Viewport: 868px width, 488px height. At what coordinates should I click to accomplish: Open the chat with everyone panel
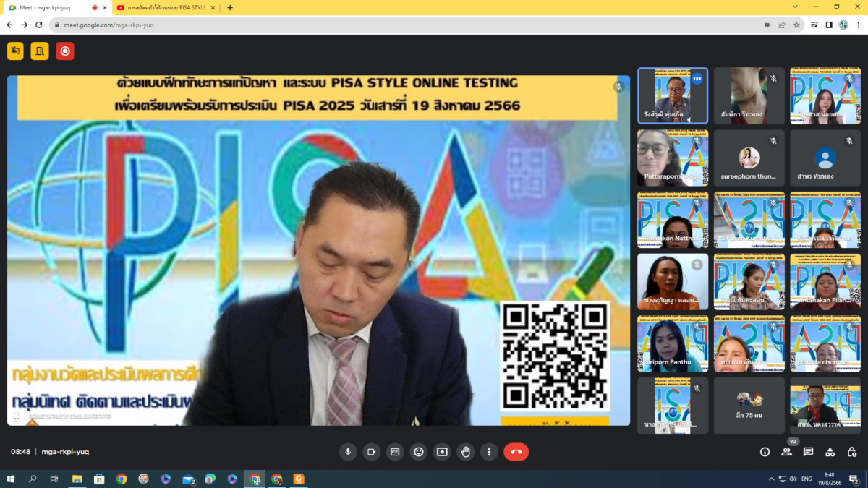point(808,452)
